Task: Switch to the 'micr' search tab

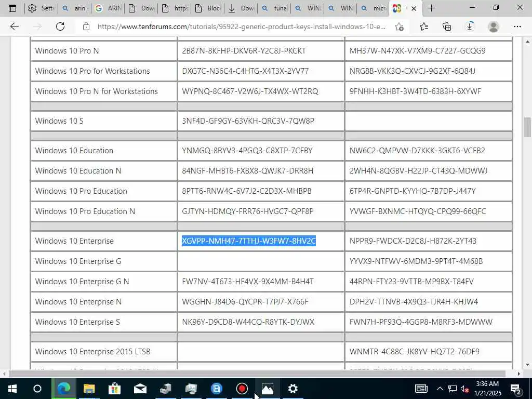Action: [374, 8]
